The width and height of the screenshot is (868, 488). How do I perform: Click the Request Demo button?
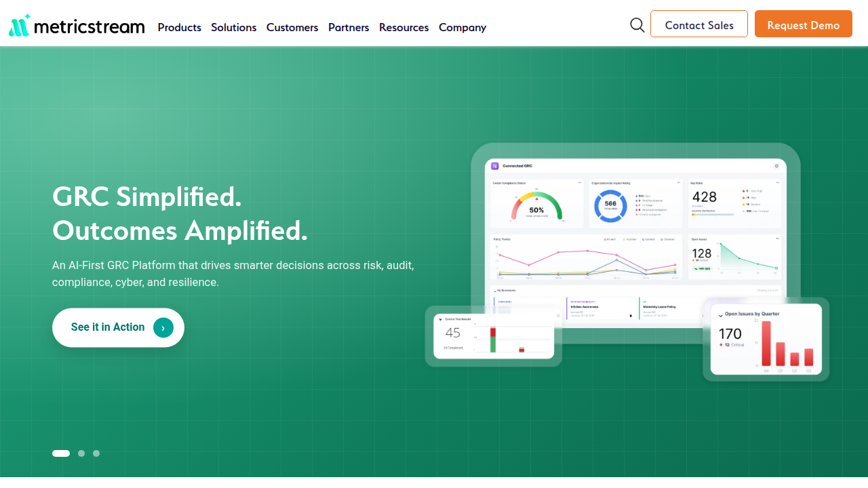(x=804, y=24)
